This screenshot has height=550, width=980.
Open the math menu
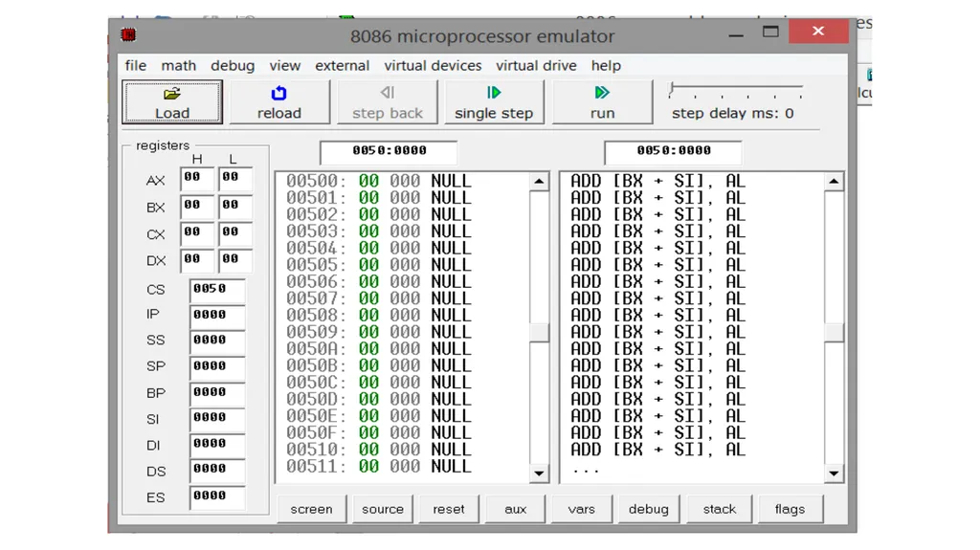tap(179, 66)
